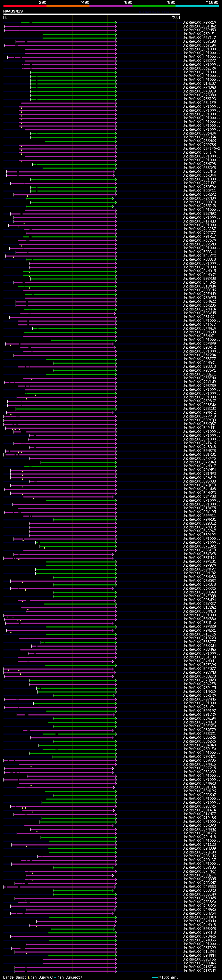
Task: Click hit label UniRef100_C5LNT5
Action: pyautogui.click(x=199, y=172)
